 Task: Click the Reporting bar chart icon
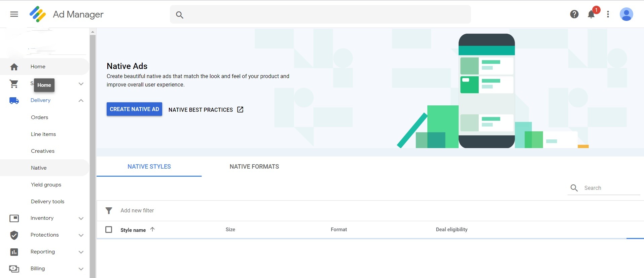click(14, 252)
